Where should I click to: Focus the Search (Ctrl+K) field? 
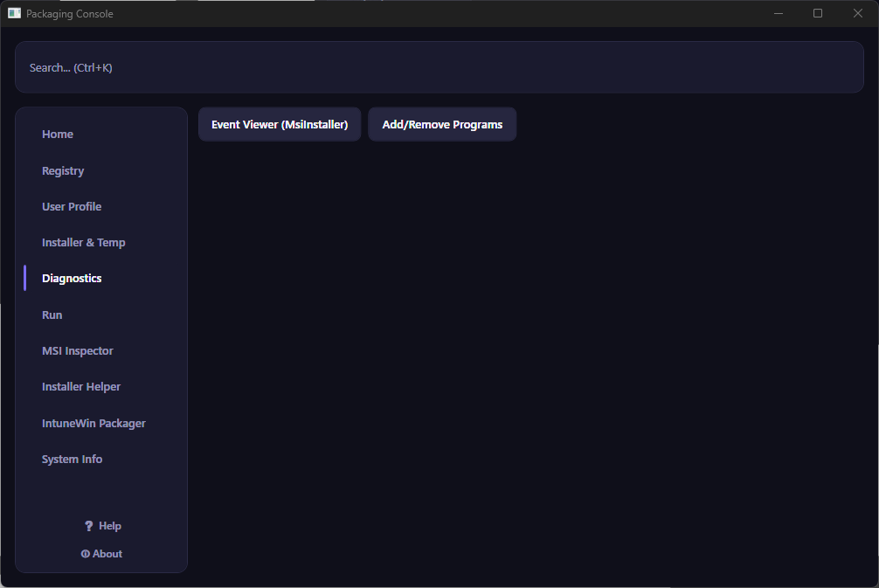439,67
